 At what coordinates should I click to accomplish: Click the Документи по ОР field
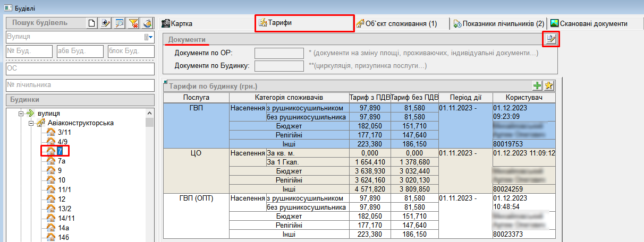tap(279, 53)
